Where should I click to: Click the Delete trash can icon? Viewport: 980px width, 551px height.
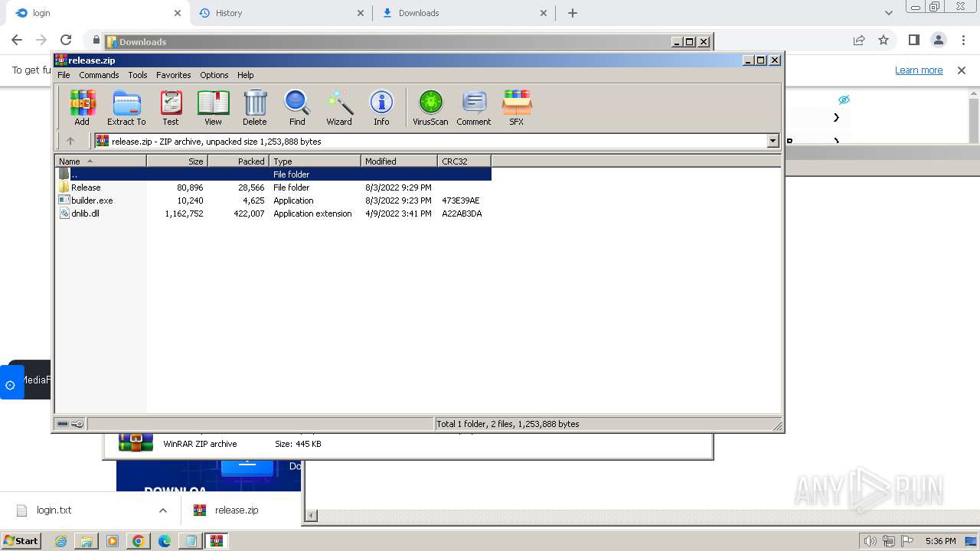[x=255, y=107]
